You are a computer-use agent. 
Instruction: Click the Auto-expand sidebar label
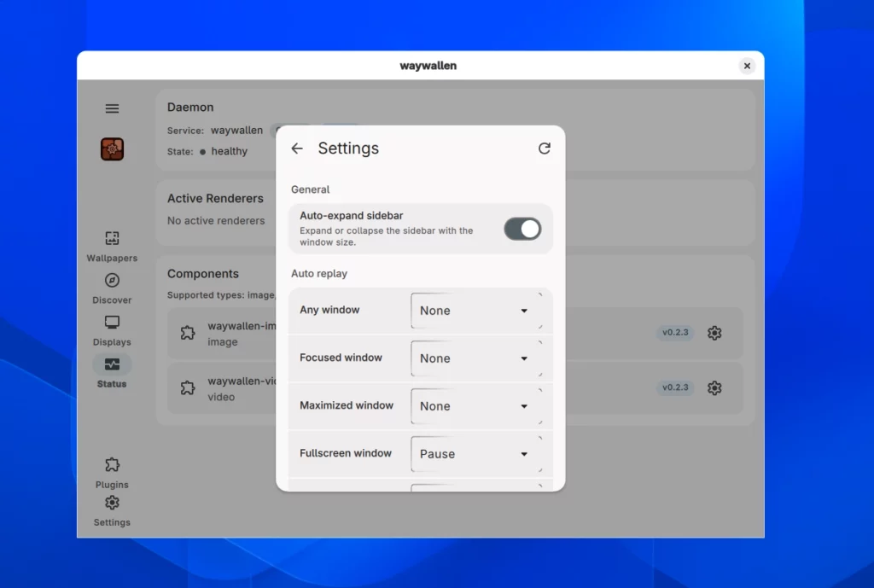[x=351, y=216]
